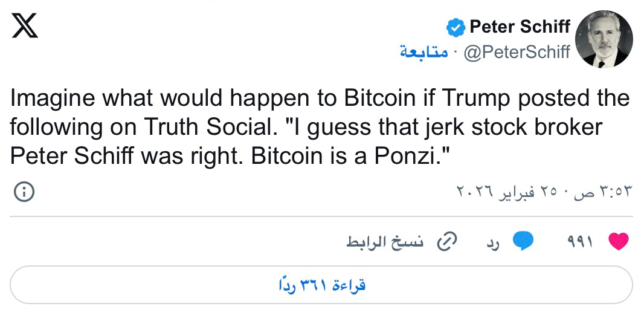Click the "Bitcoin is a Ponzi" quote line
Viewport: 644px width, 315px height.
[352, 156]
